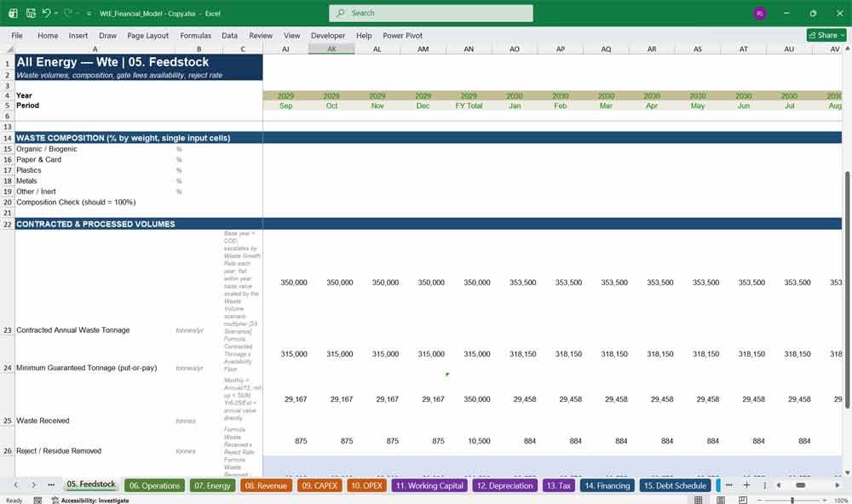Open the user account avatar
The width and height of the screenshot is (852, 504).
(x=760, y=13)
